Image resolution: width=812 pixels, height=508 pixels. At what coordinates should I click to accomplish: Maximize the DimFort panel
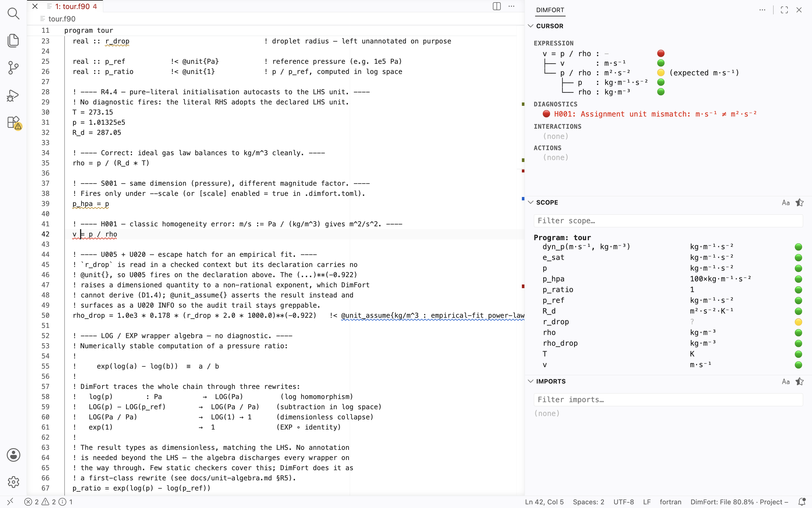coord(784,10)
